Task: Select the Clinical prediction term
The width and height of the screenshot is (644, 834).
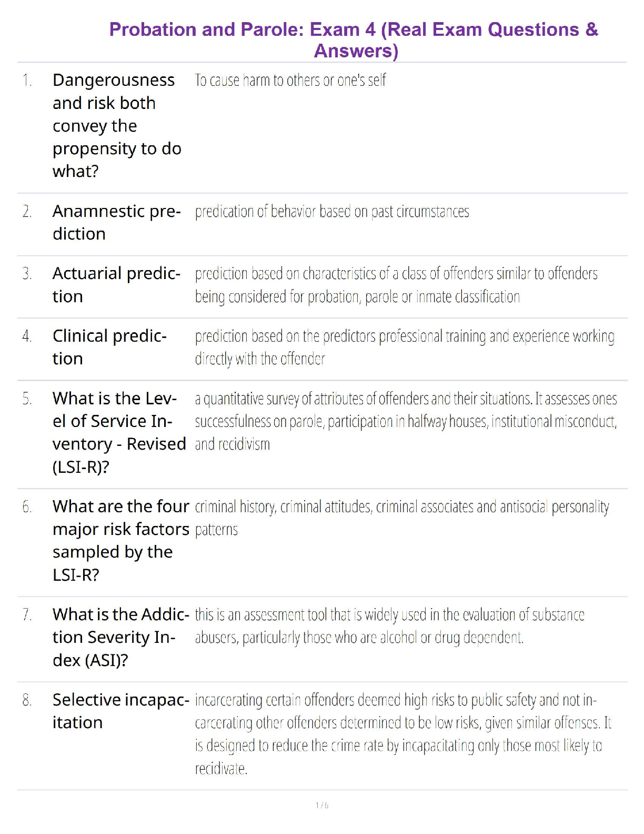Action: [109, 347]
